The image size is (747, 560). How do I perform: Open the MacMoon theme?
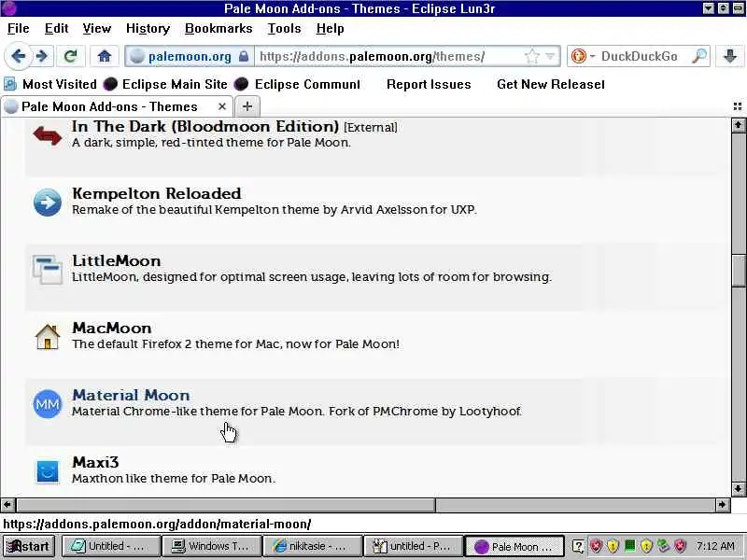[x=111, y=329]
